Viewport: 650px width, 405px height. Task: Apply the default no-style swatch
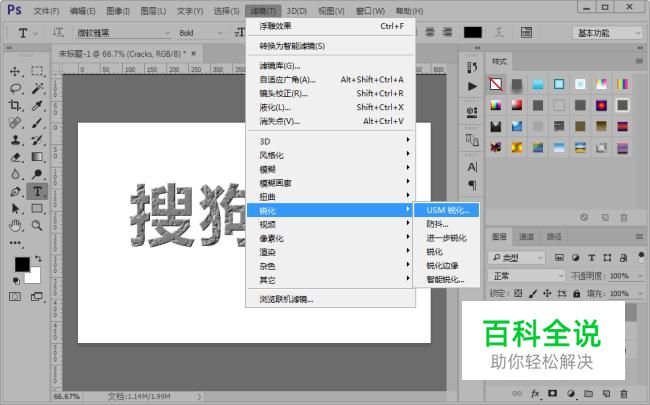point(496,84)
